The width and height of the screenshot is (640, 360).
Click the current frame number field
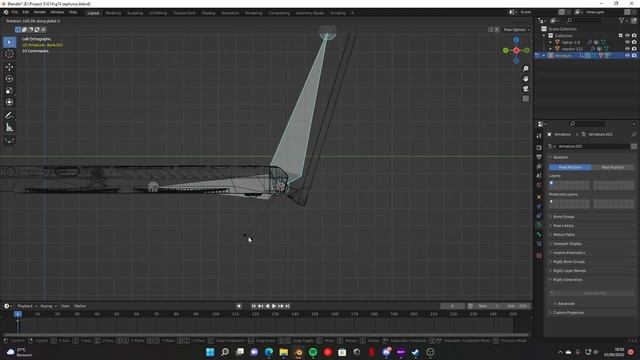[452, 306]
